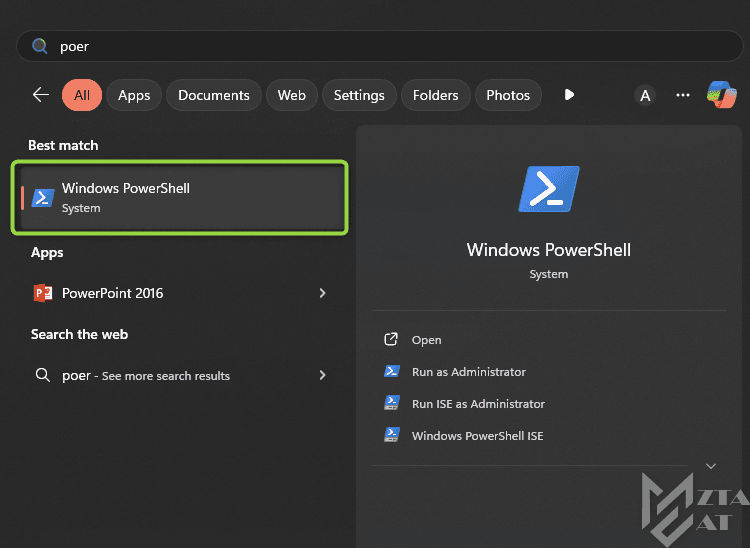Click the Open external-link icon
The image size is (750, 548).
(x=391, y=340)
